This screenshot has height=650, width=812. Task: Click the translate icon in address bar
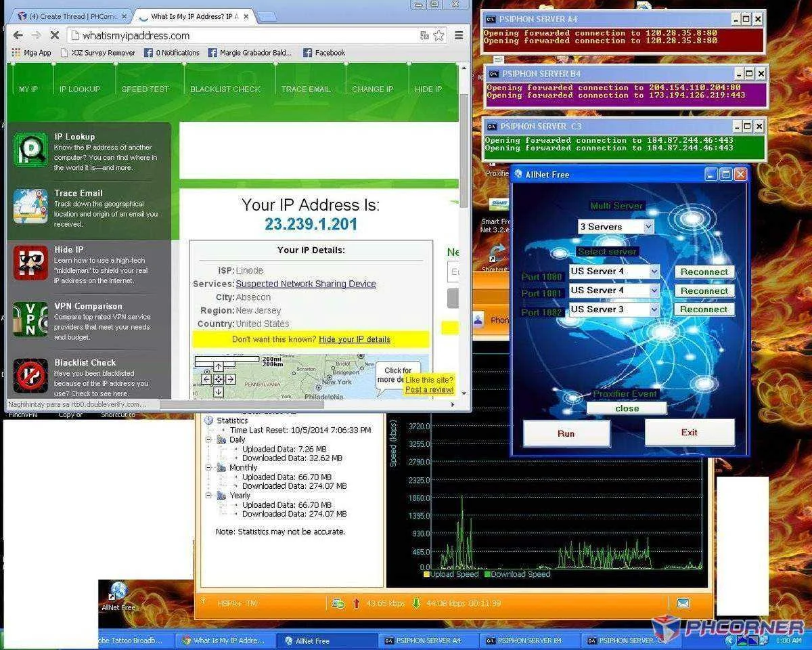coord(424,35)
